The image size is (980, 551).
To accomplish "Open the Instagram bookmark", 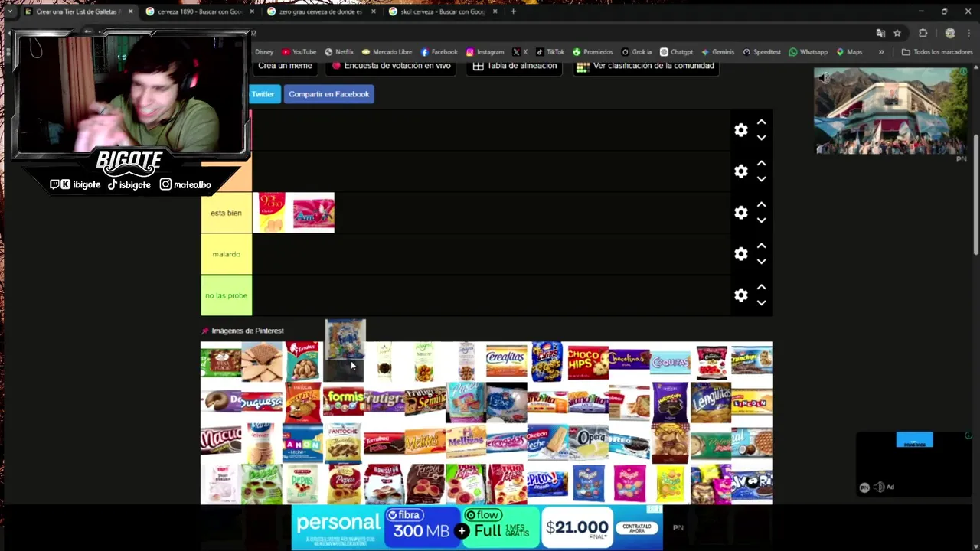I will point(485,52).
